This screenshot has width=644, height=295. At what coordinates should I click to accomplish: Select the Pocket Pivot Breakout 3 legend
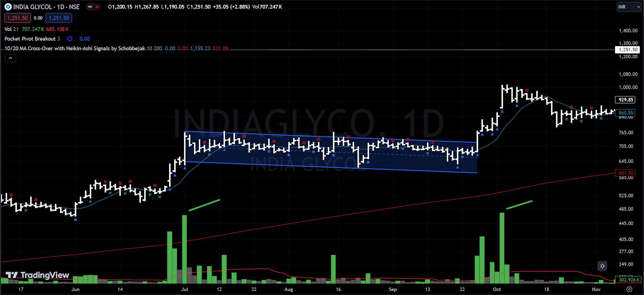[32, 39]
